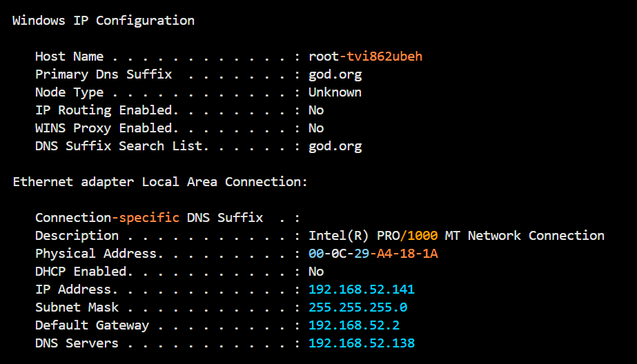Click the Intel(R) PRO/1000 MT description text
The width and height of the screenshot is (637, 364).
(456, 236)
